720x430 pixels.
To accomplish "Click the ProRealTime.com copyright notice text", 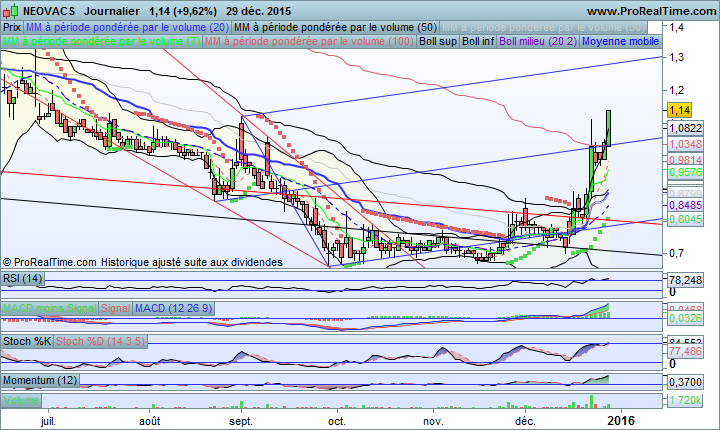I will click(x=143, y=262).
